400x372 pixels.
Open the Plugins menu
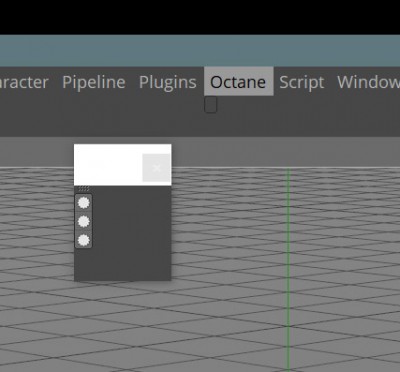167,82
